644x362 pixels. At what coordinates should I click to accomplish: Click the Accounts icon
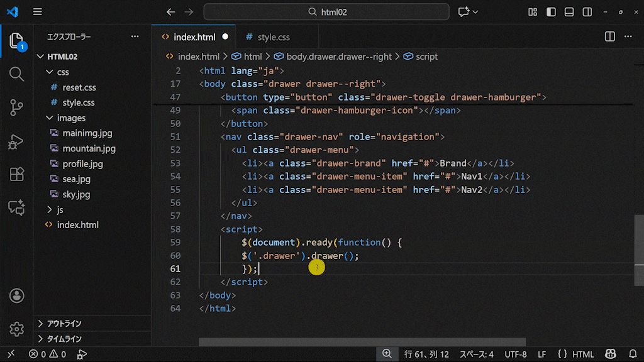tap(16, 295)
